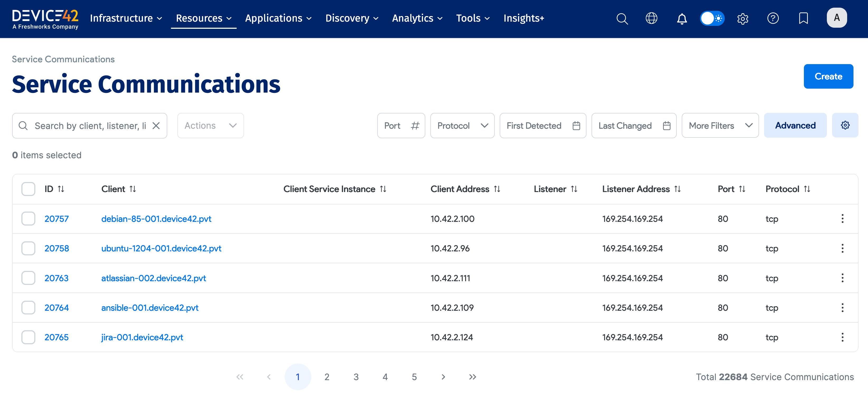
Task: Open help with the question mark icon
Action: (773, 18)
